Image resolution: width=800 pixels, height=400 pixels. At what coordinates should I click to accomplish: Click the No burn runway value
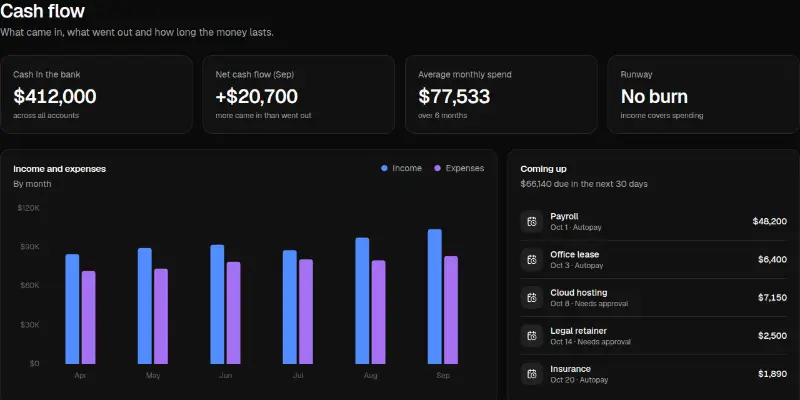(654, 96)
